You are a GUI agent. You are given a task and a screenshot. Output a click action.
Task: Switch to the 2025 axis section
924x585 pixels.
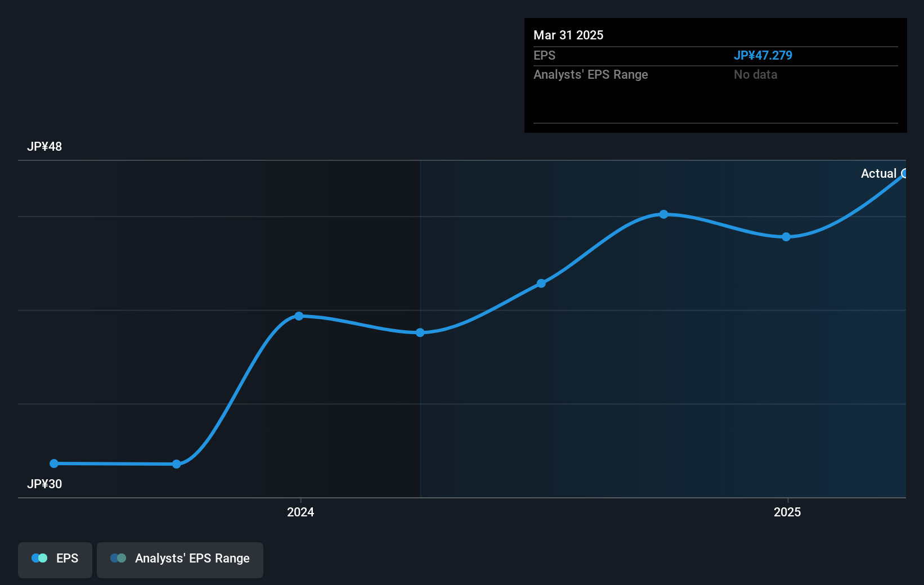[x=787, y=512]
